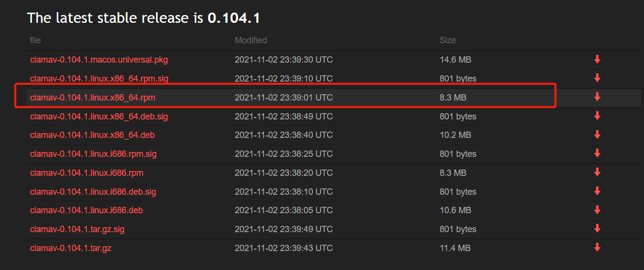Open clamav-0.104.1.linux.i686.rpm.sig link
This screenshot has height=270, width=644.
click(x=93, y=154)
